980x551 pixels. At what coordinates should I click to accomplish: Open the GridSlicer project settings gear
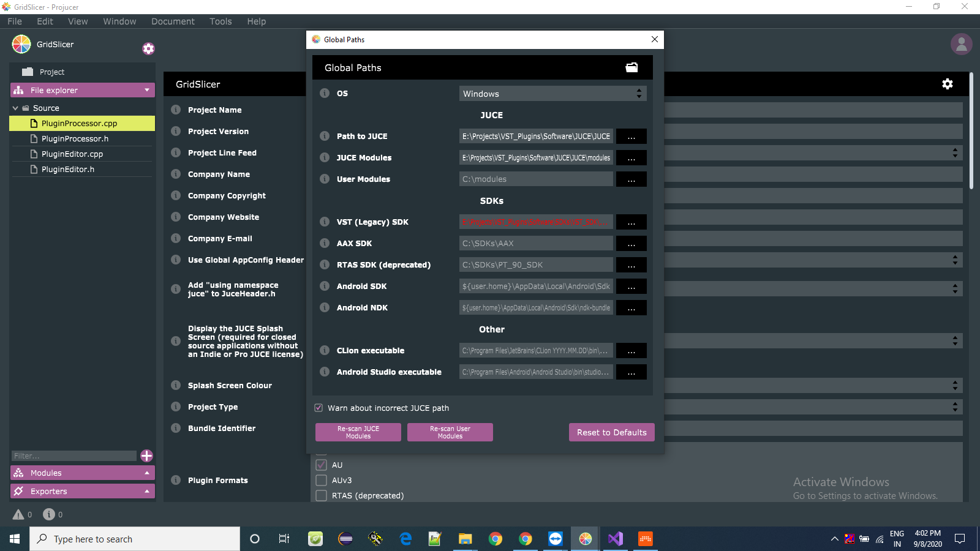tap(148, 48)
